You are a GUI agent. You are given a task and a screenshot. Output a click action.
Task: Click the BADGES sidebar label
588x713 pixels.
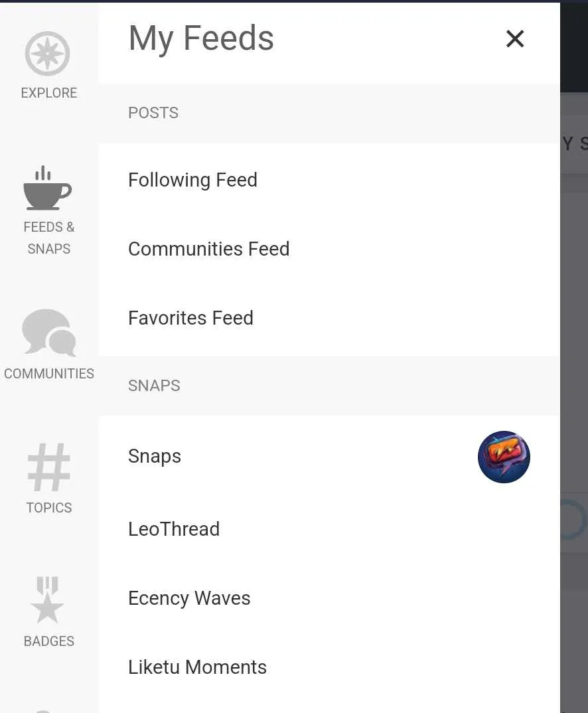[x=49, y=641]
